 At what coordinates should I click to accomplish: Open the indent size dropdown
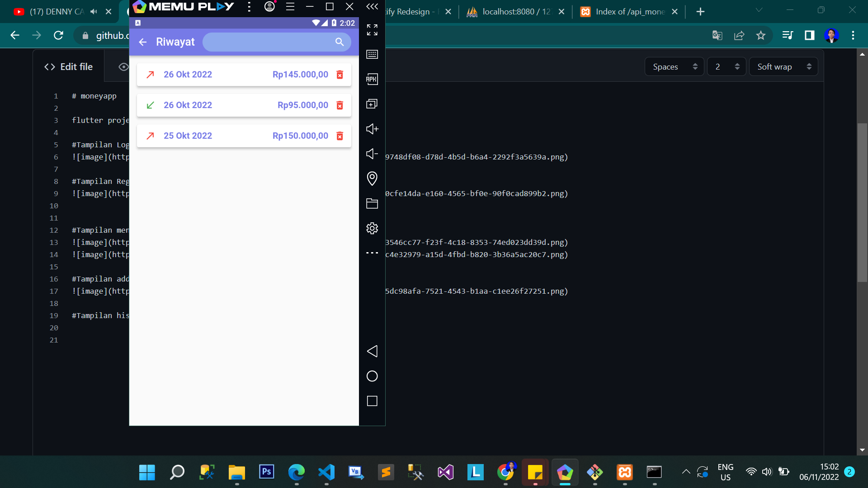tap(726, 66)
